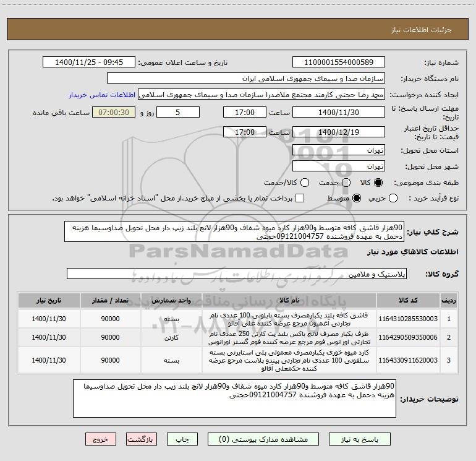Click the نام کالا column header

click(289, 300)
